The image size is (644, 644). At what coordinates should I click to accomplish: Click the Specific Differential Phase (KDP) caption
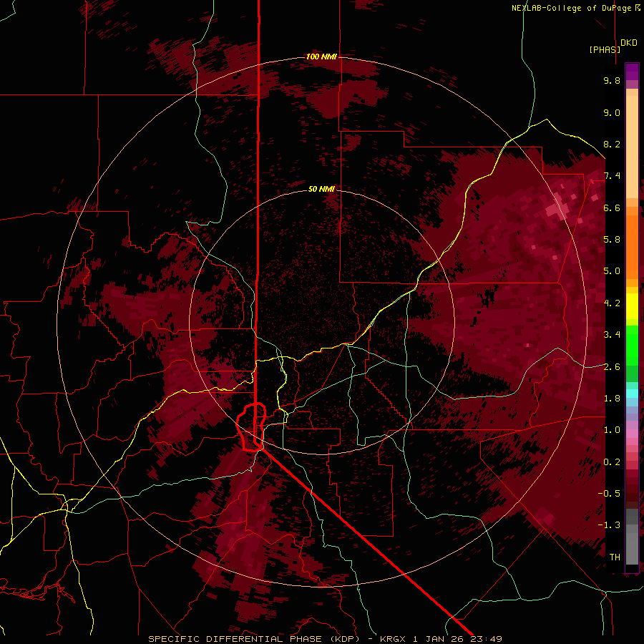(254, 639)
